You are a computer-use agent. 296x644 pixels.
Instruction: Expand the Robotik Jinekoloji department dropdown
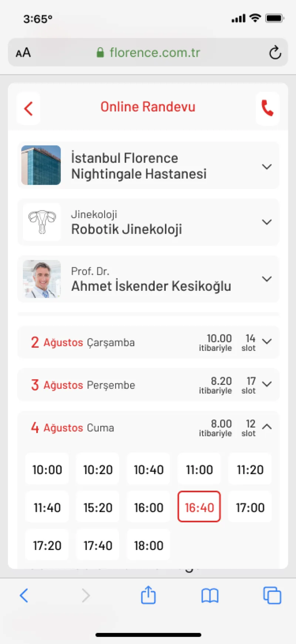click(267, 222)
